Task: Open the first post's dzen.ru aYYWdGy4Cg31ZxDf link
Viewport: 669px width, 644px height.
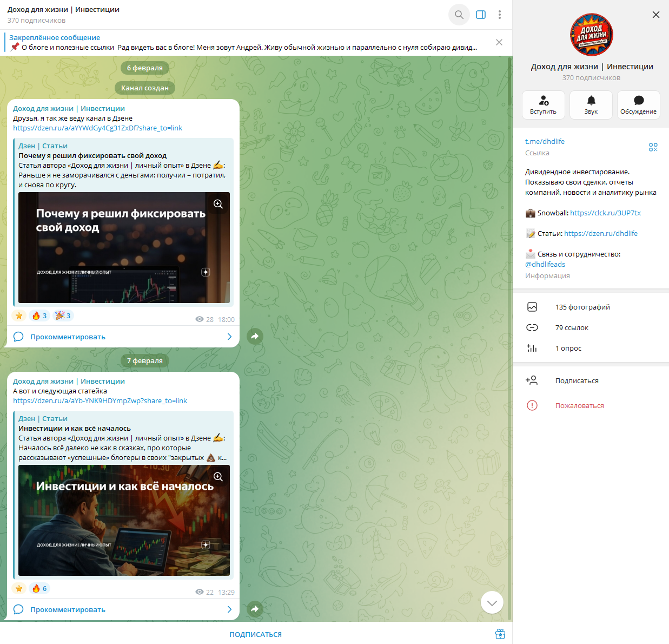Action: coord(98,128)
